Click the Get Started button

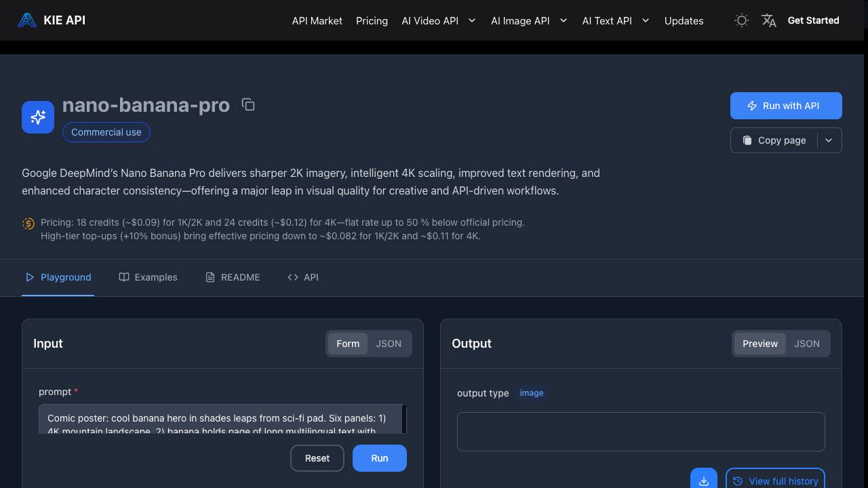point(813,20)
